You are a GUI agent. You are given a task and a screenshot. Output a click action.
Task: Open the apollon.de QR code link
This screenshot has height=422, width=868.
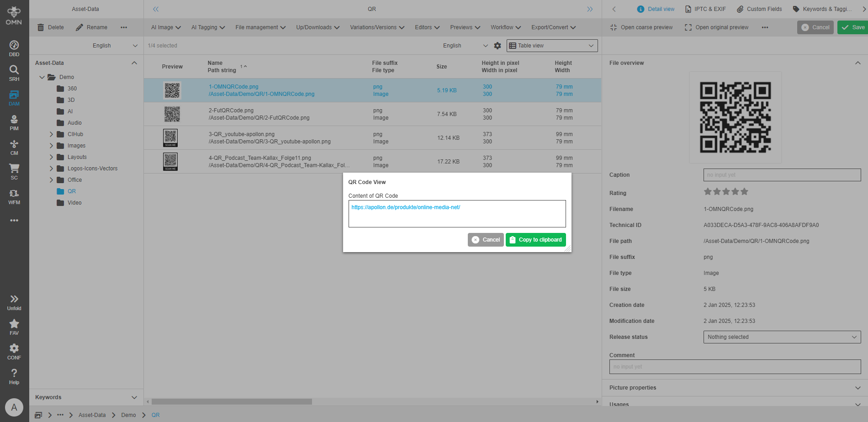pyautogui.click(x=405, y=207)
